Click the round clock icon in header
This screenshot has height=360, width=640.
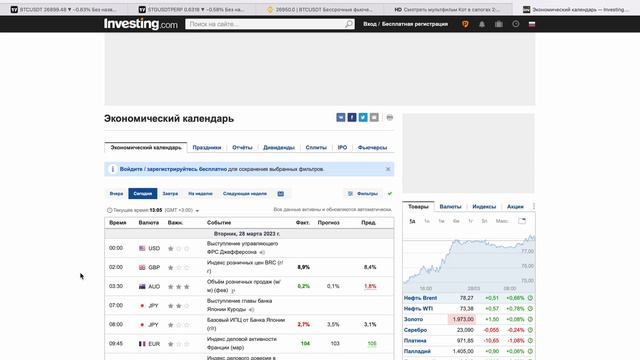click(516, 24)
